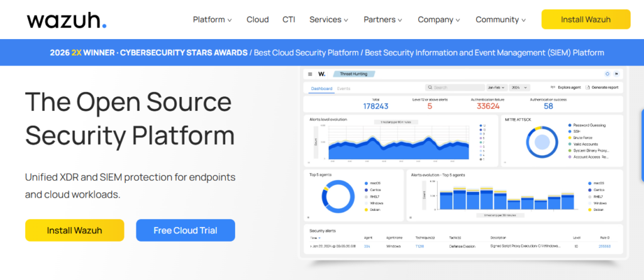
Task: Start the Free Cloud Trial
Action: click(186, 230)
